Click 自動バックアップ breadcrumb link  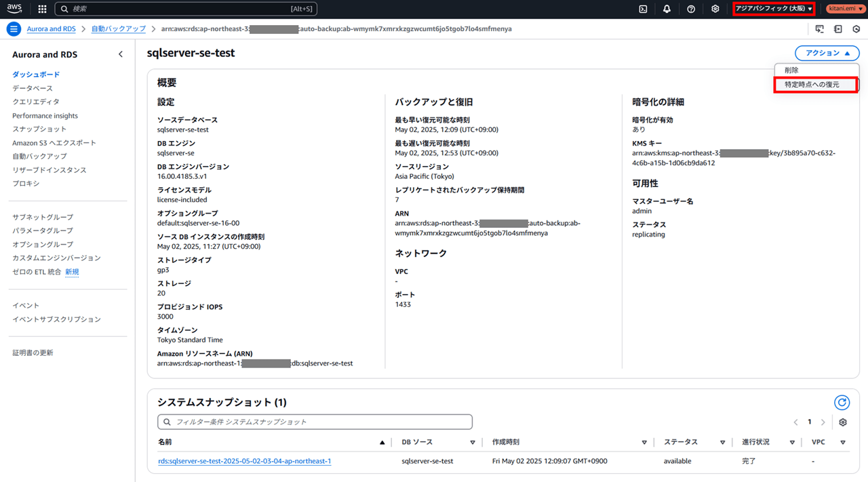[x=119, y=29]
